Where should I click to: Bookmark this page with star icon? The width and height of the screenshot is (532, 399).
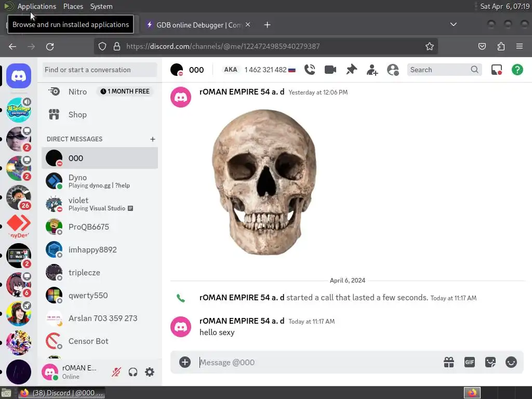coord(430,46)
